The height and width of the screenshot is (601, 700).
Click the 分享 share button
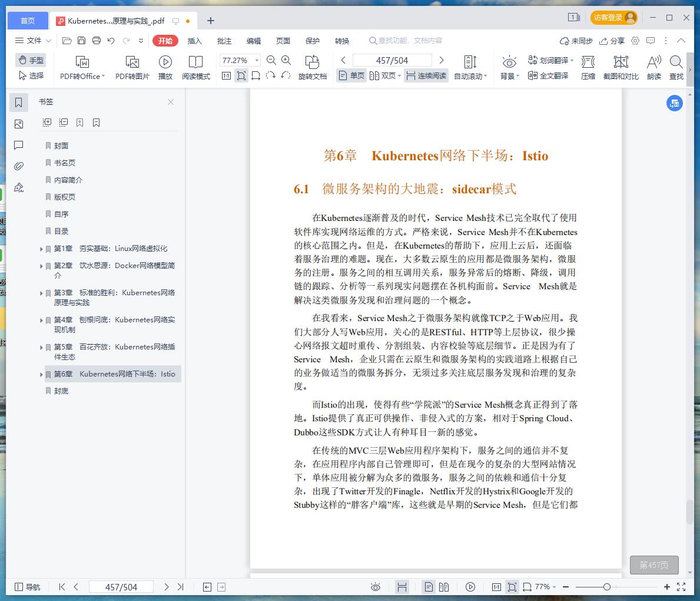[x=612, y=41]
